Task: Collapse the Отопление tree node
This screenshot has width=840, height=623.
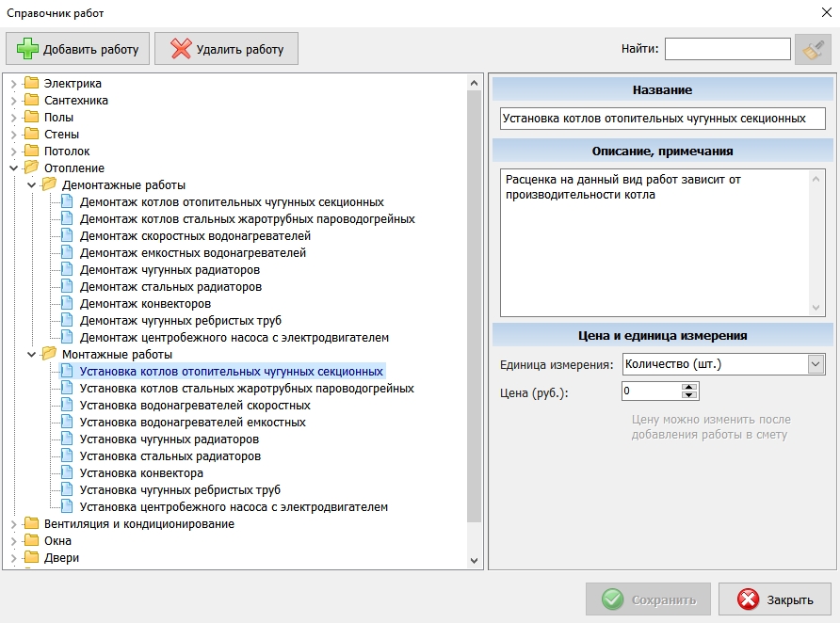Action: [13, 168]
